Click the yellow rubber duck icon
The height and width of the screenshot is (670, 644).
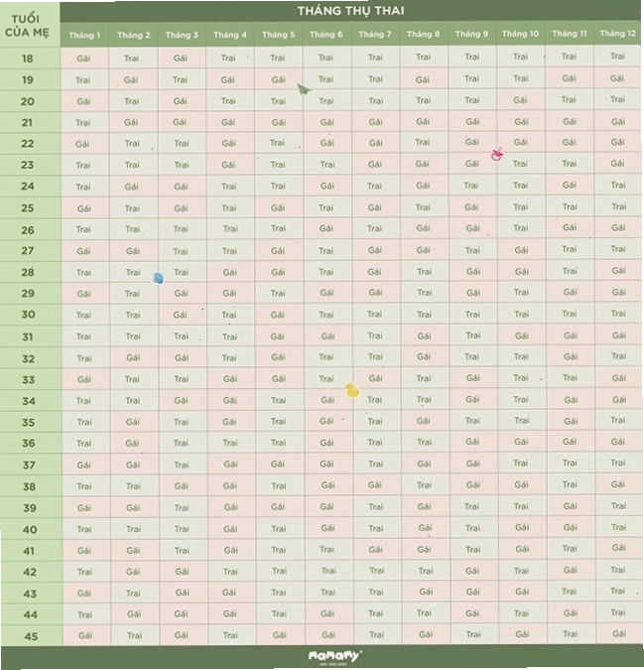click(x=352, y=390)
